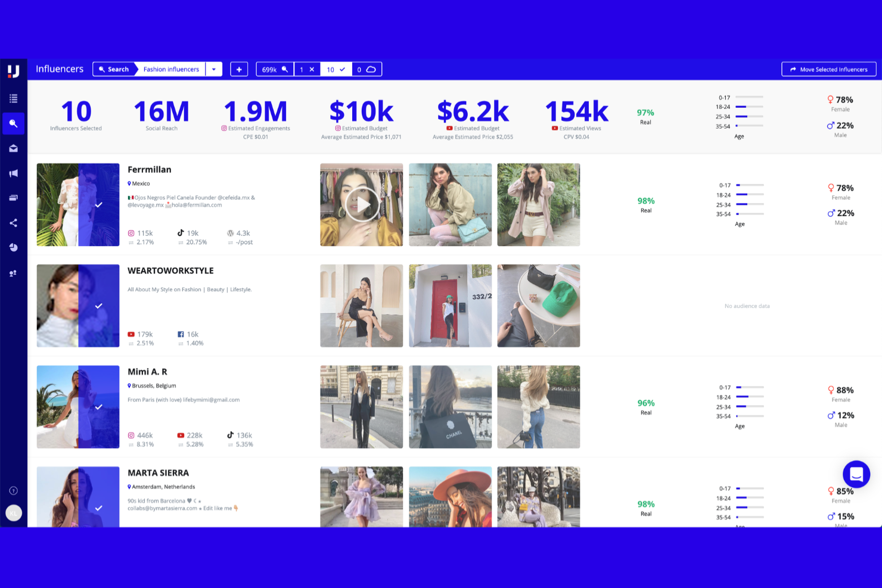Open the payments cards icon in the sidebar

[14, 197]
